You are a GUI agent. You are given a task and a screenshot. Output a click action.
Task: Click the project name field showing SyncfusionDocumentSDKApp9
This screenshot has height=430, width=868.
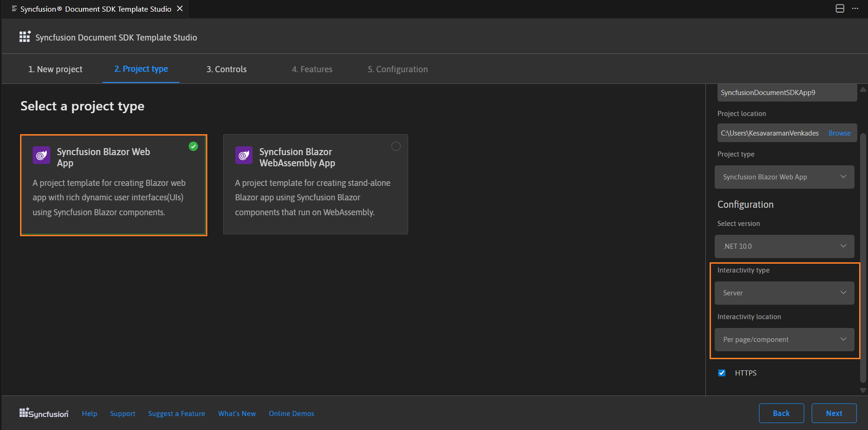[x=786, y=92]
